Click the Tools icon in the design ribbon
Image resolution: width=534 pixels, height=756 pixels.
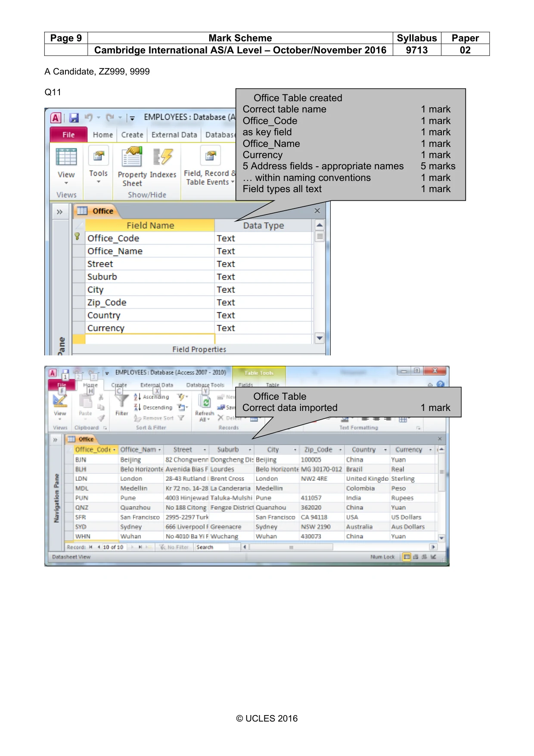coord(99,156)
